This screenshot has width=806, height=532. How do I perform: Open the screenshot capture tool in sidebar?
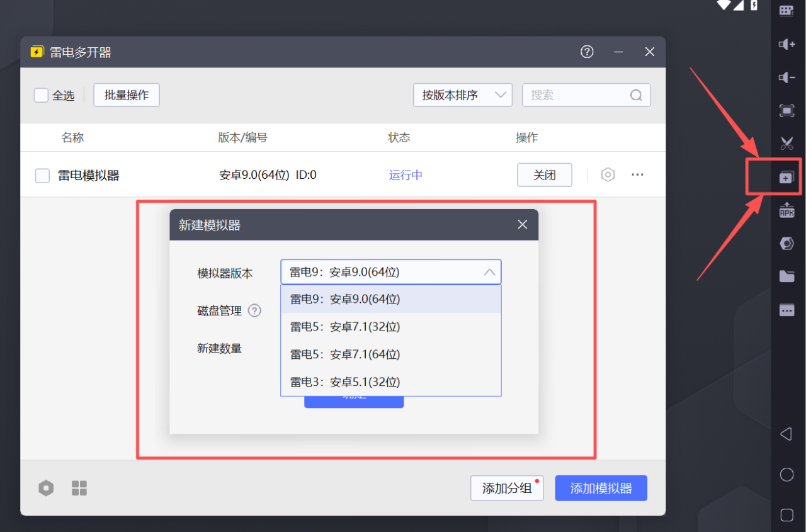pos(786,144)
